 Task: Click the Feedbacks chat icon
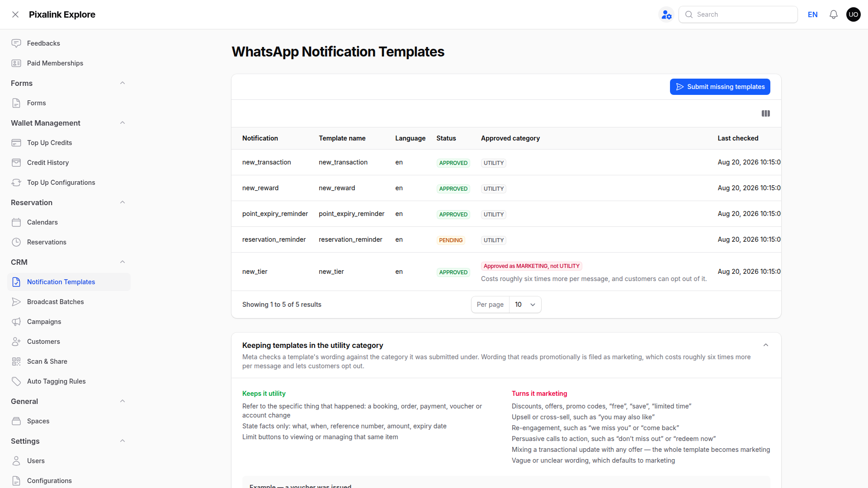click(16, 43)
